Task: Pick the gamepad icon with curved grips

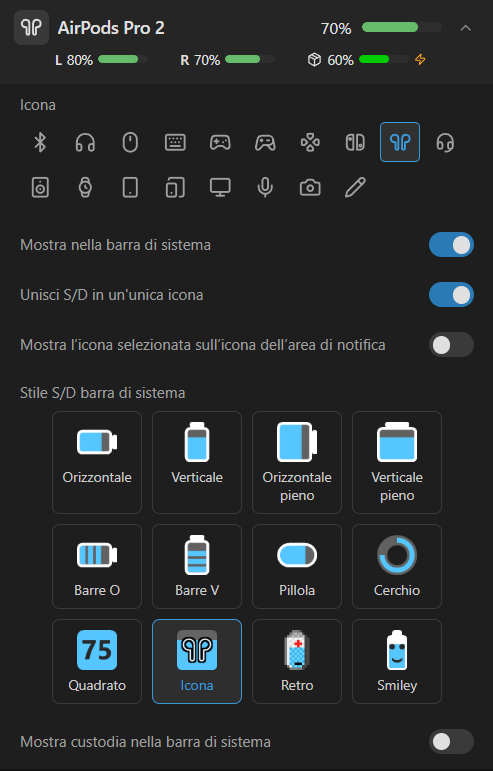Action: coord(265,143)
